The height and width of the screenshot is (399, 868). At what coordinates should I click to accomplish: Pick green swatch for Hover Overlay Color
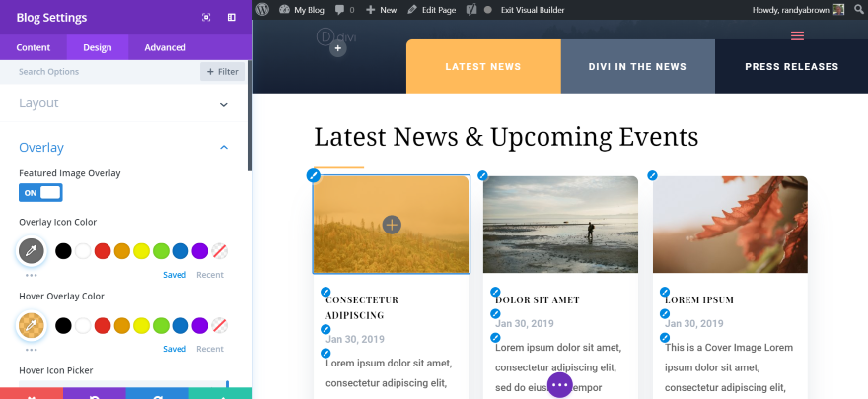coord(161,325)
